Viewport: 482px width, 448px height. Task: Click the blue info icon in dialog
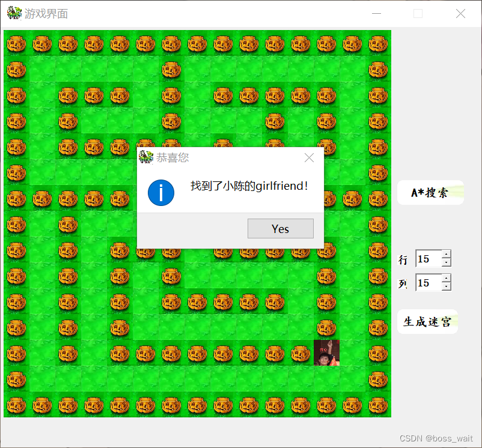click(161, 193)
